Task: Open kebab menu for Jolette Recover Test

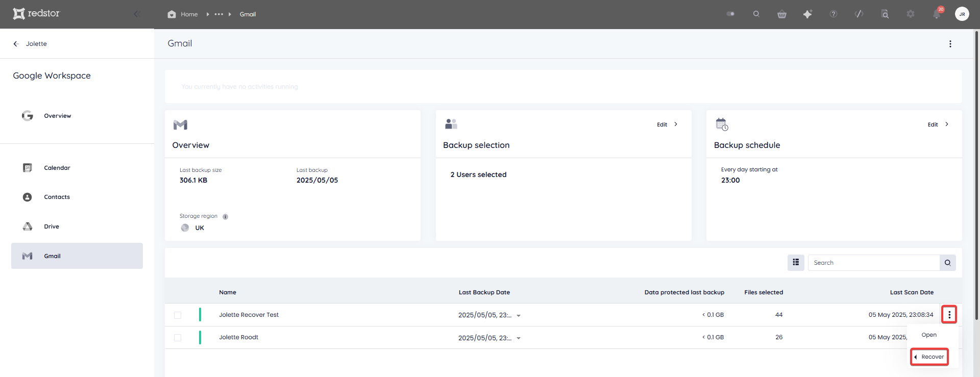Action: coord(949,315)
